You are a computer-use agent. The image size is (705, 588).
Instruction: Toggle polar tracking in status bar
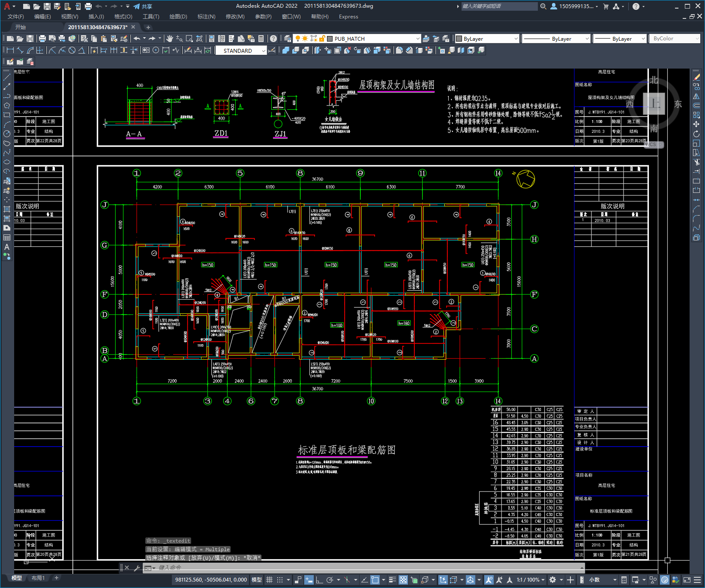click(330, 580)
